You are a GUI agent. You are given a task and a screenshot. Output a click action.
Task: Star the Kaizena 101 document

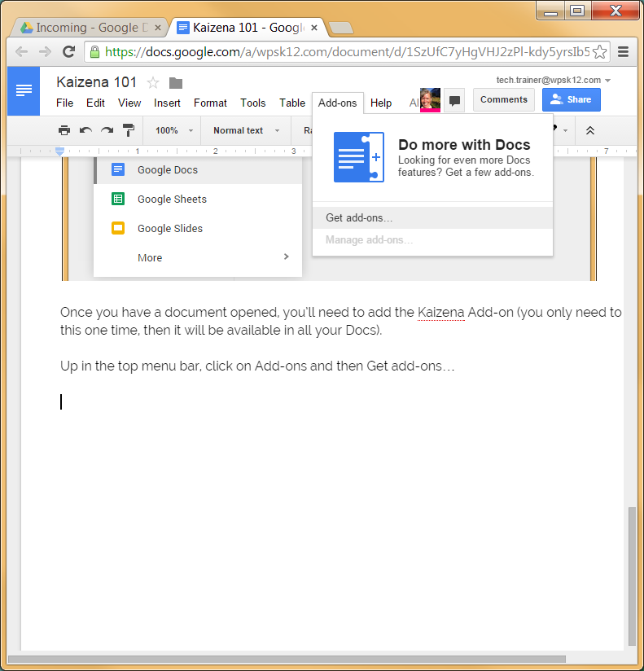(153, 82)
